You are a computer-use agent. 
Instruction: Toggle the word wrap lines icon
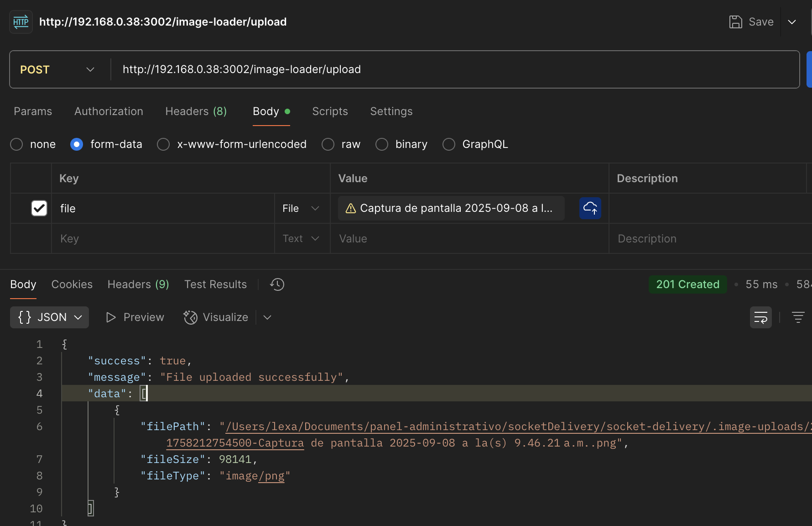pyautogui.click(x=760, y=317)
